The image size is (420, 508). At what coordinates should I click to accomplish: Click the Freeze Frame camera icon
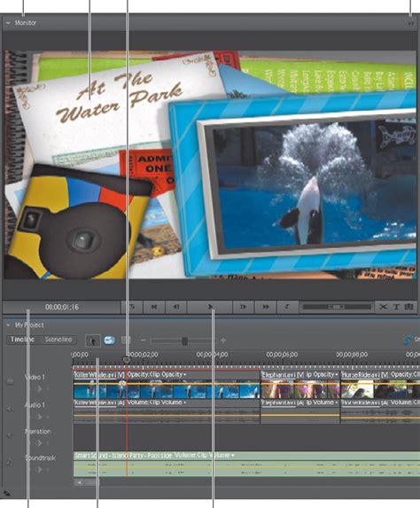click(408, 307)
